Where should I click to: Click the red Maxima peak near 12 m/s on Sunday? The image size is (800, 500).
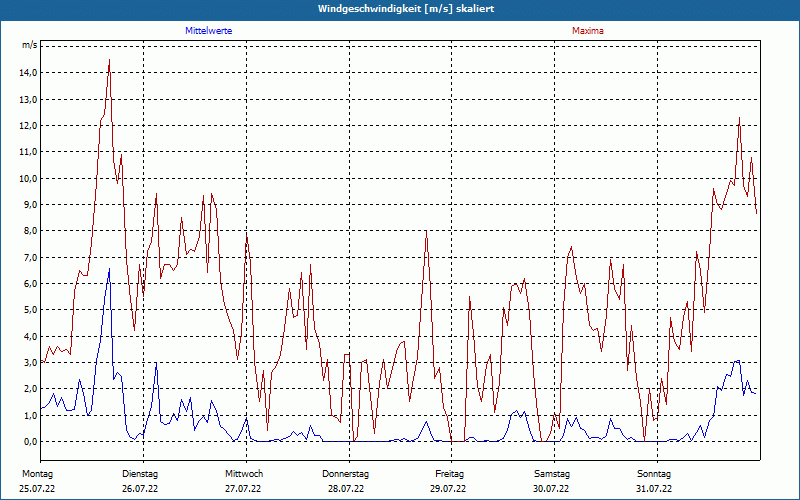coord(739,118)
